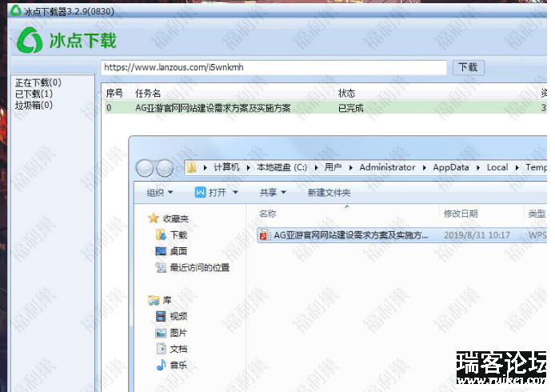Select 库 in the navigation pane

pyautogui.click(x=167, y=300)
